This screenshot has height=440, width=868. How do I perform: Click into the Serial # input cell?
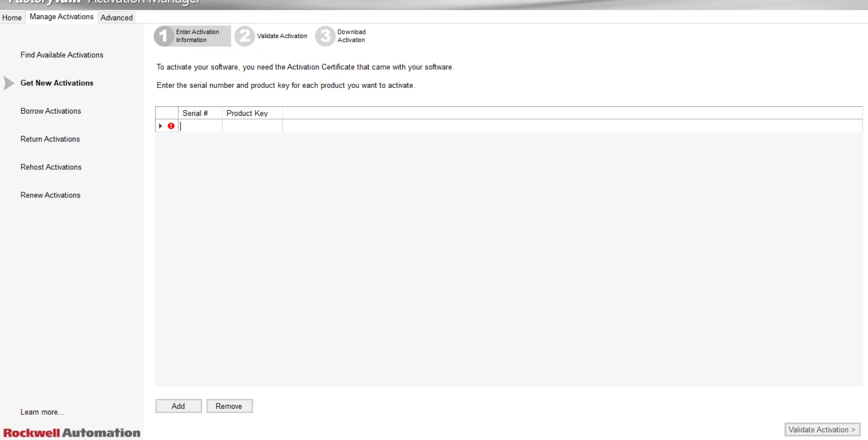click(200, 126)
